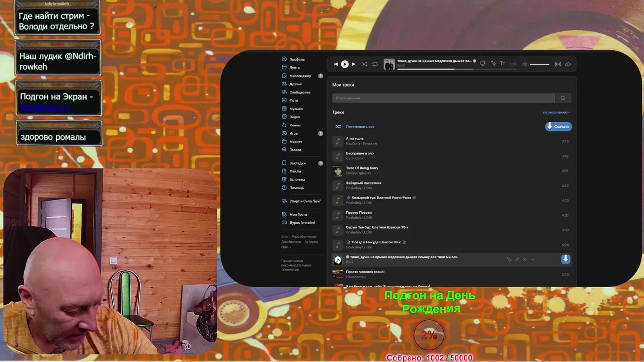Open Лента in the left sidebar
This screenshot has width=644, height=362.
coord(291,67)
